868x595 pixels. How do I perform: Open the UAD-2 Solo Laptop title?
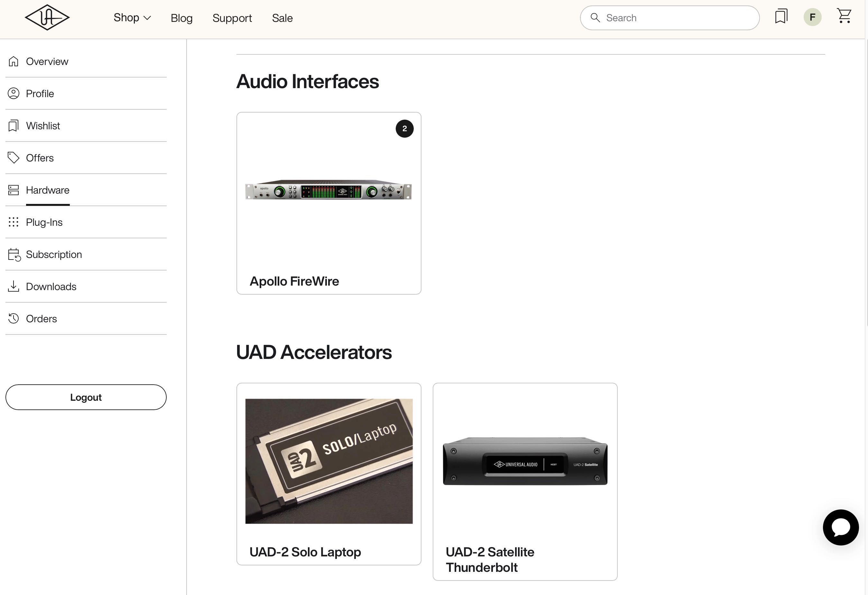coord(305,552)
